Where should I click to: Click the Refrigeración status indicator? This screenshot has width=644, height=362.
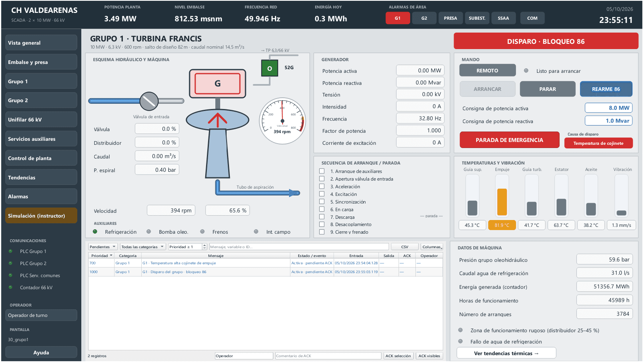pyautogui.click(x=95, y=232)
